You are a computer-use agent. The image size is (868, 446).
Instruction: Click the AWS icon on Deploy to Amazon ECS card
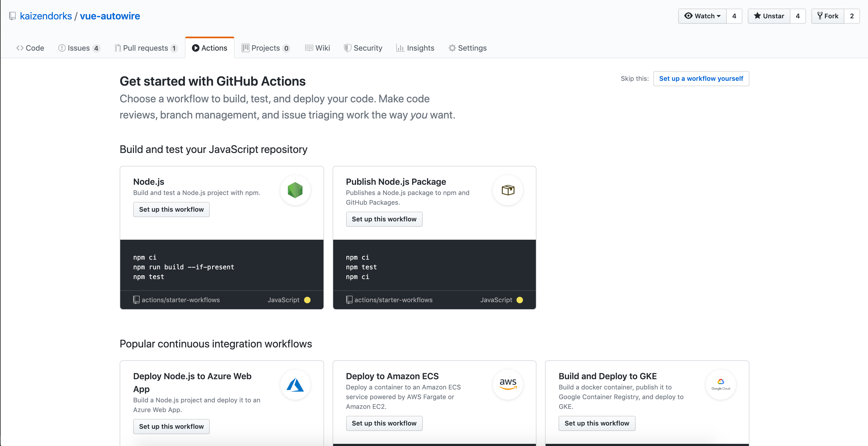(508, 384)
